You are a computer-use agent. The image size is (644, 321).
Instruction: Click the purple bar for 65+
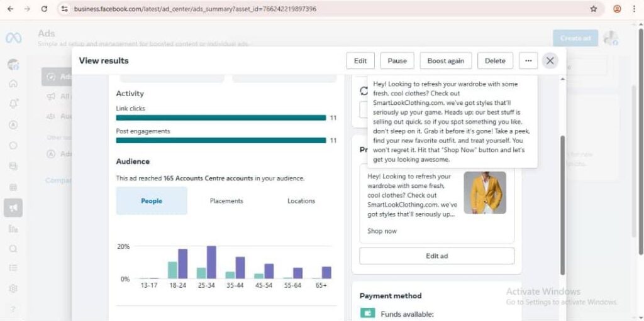326,273
